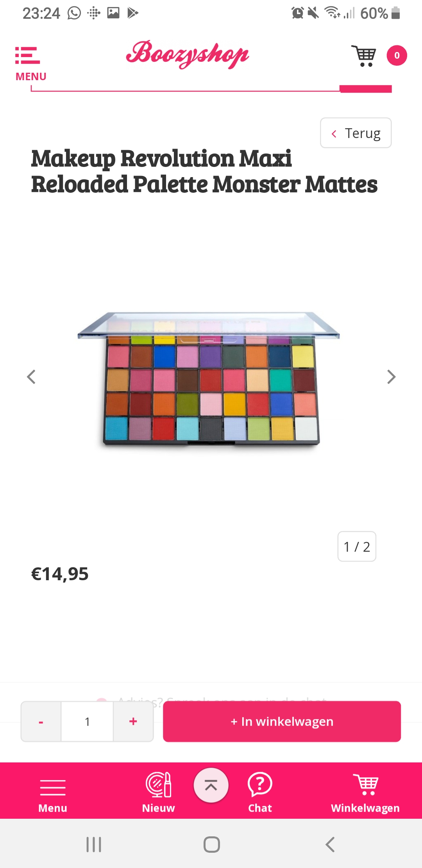Tap the 1 / 2 image counter
This screenshot has width=422, height=868.
(357, 546)
